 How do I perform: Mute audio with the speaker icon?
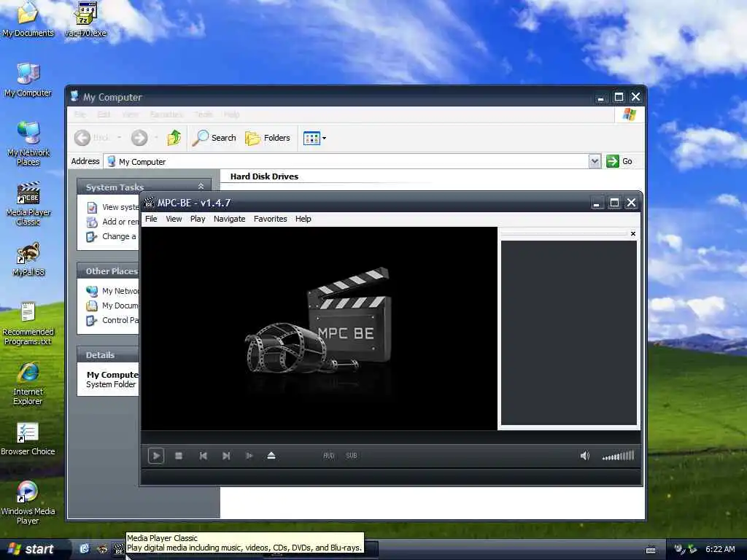585,456
